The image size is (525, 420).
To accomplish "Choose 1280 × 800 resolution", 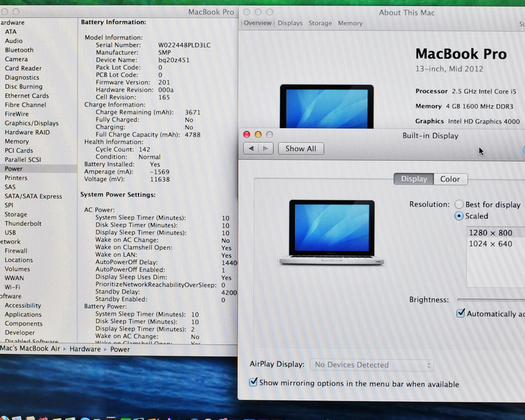I will 496,232.
